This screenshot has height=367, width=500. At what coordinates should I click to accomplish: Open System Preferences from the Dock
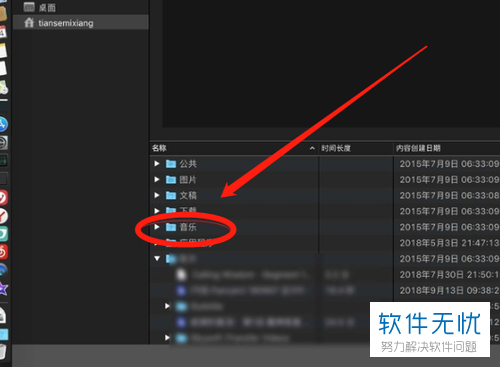[x=3, y=143]
